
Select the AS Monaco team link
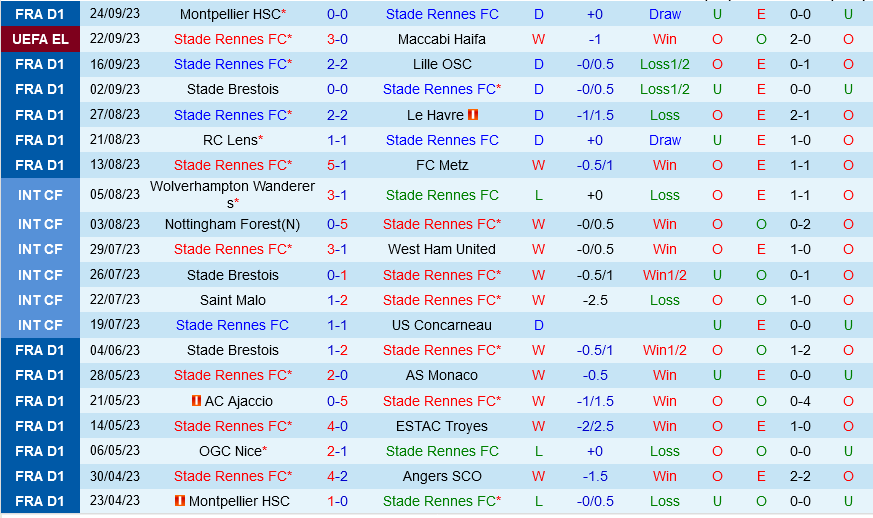pyautogui.click(x=441, y=375)
